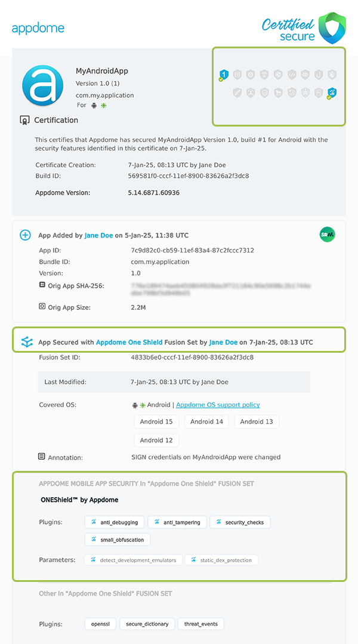
Task: Click the phishing hook shield icon
Action: pos(317,75)
